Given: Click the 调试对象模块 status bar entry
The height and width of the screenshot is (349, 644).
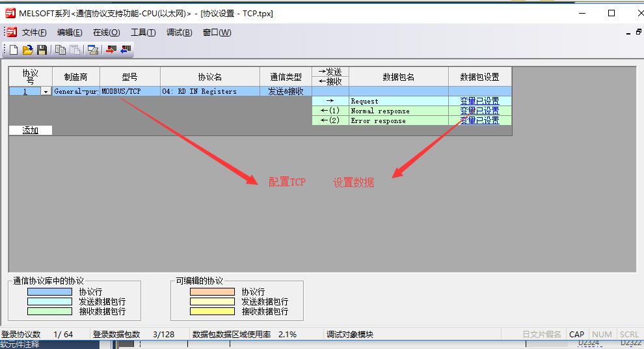Looking at the screenshot, I should tap(350, 334).
